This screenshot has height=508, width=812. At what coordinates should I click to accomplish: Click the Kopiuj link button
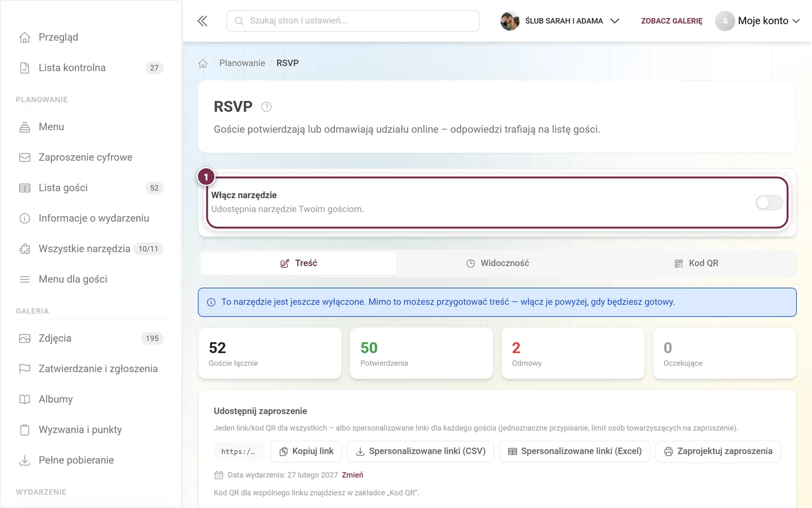[x=307, y=452]
